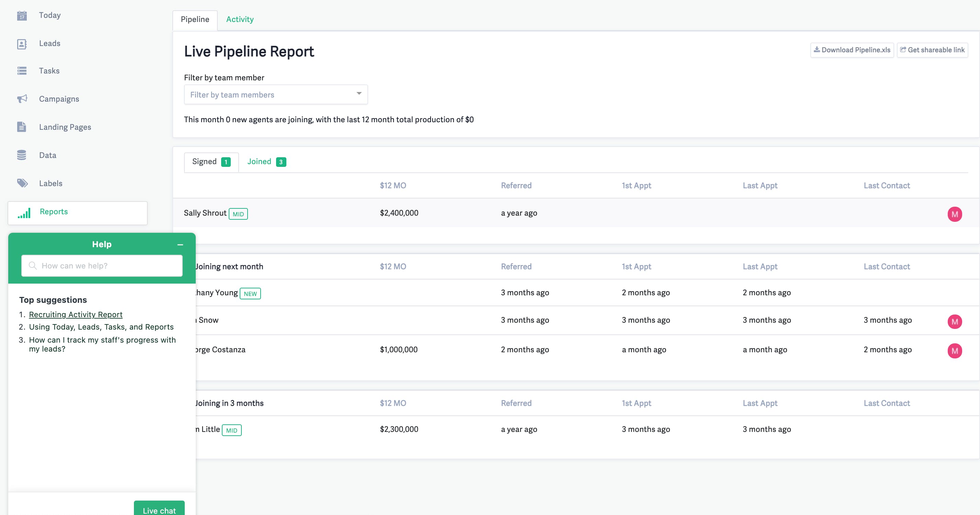Click Last Contact header in Signed table
Screen dimensions: 980x515
point(887,186)
